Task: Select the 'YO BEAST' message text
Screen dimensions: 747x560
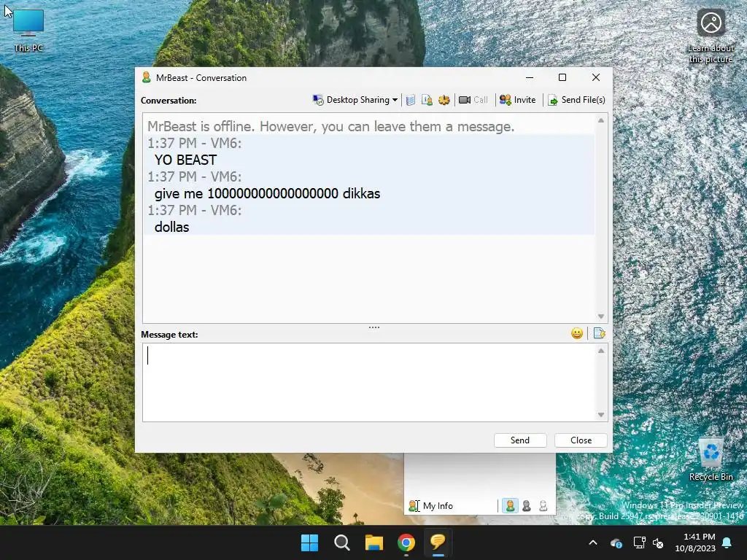Action: (x=185, y=160)
